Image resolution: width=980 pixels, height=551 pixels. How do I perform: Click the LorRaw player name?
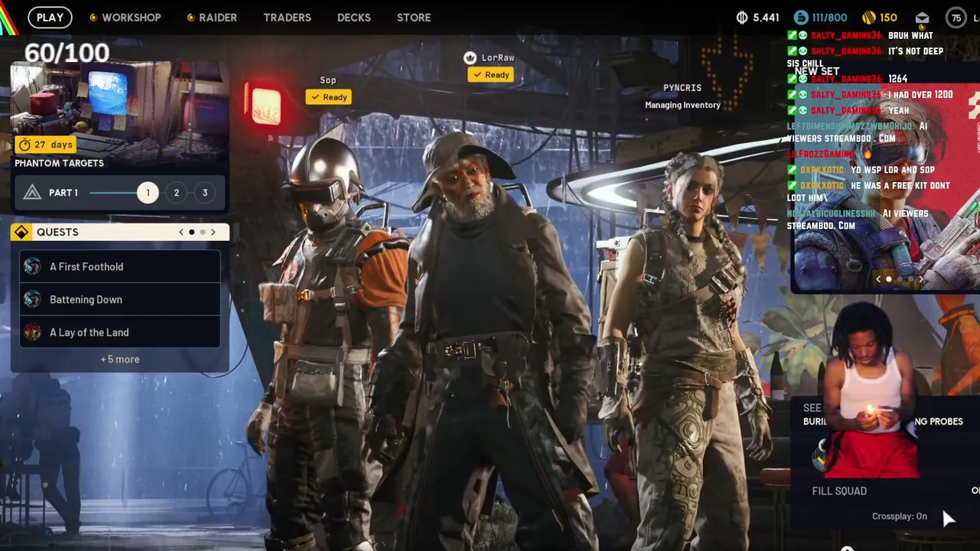tap(498, 58)
